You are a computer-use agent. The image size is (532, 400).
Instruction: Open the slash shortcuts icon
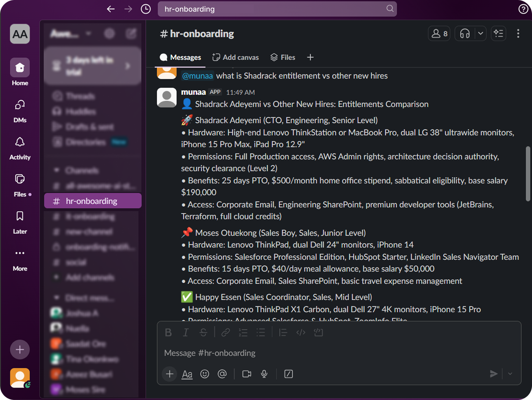click(289, 374)
